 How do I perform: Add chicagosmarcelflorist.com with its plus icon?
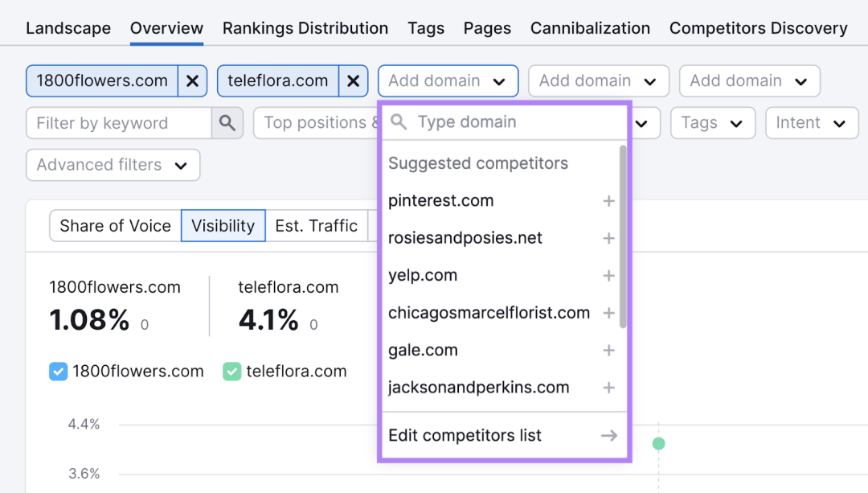(609, 313)
